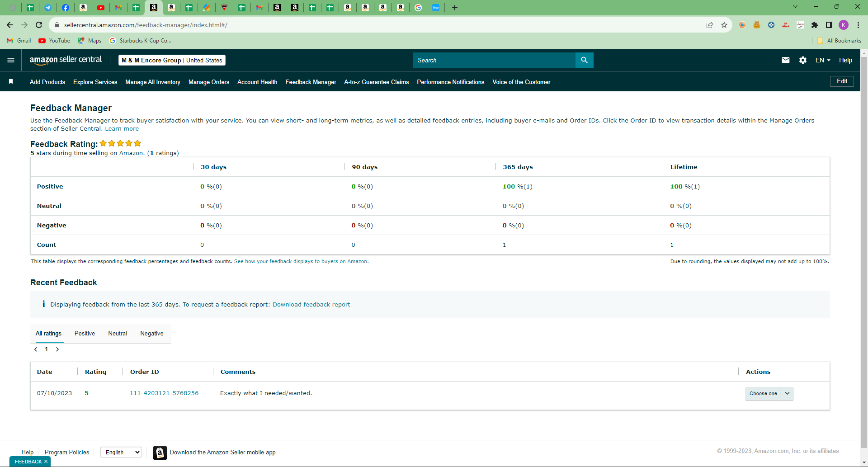This screenshot has height=467, width=868.
Task: Switch to the Google browser tab
Action: pyautogui.click(x=418, y=8)
